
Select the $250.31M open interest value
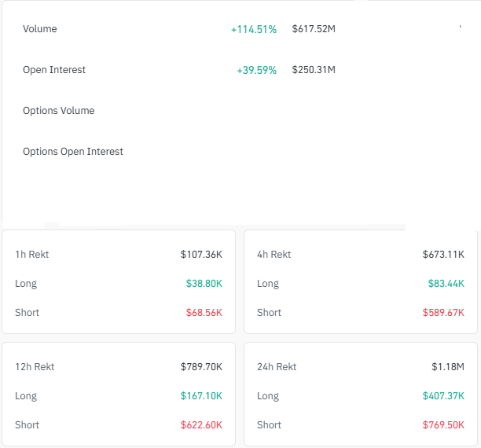(x=314, y=70)
